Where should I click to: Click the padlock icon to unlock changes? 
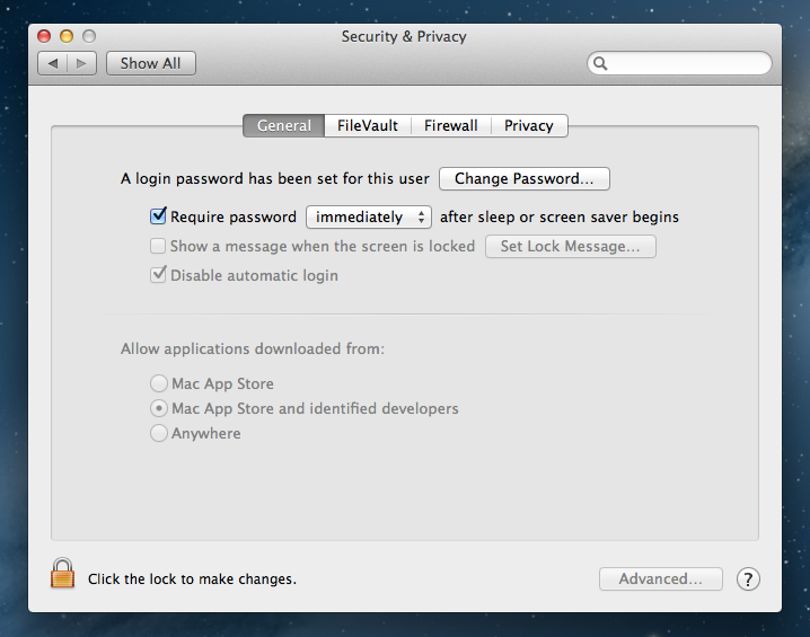63,573
